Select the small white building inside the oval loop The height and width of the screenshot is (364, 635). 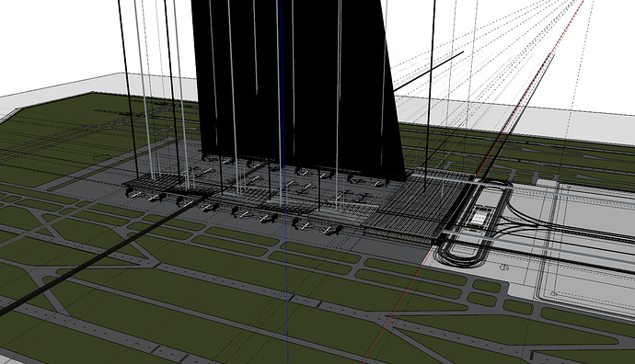click(x=479, y=216)
